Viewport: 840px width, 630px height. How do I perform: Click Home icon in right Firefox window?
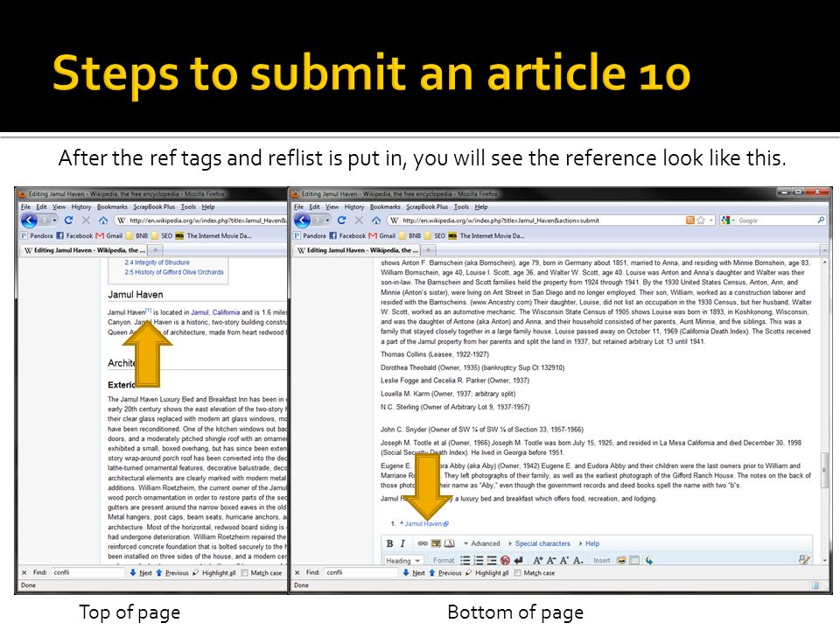coord(376,220)
